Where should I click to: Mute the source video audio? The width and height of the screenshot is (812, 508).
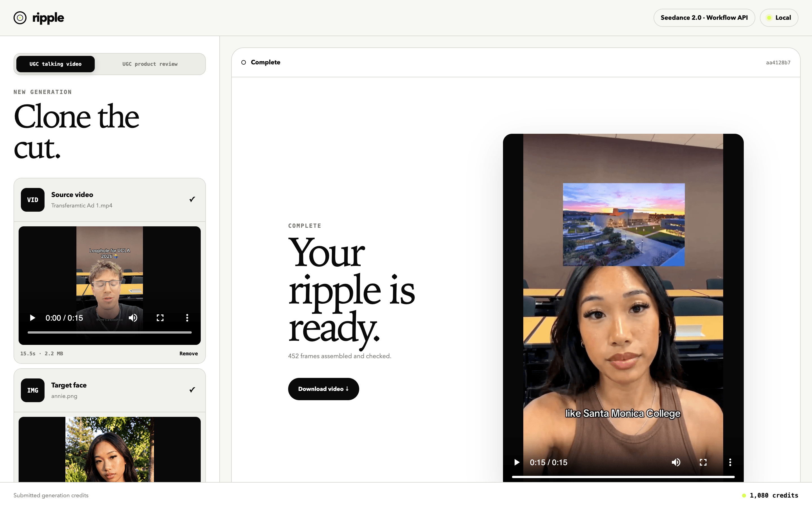coord(133,318)
